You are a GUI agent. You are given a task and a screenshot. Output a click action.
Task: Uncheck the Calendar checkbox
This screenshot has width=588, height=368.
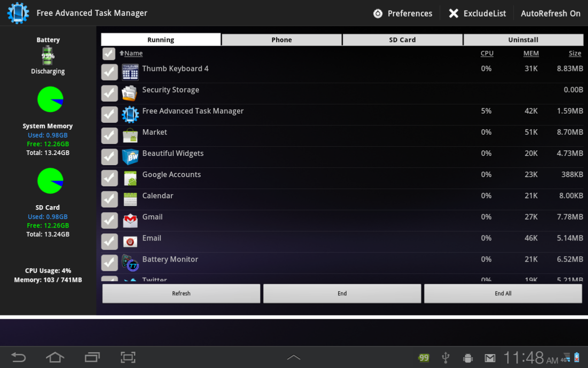109,199
